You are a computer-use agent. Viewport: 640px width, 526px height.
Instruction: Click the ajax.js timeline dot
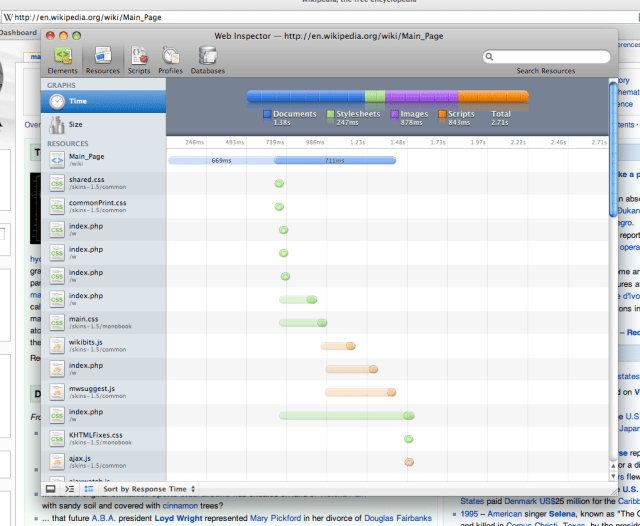pyautogui.click(x=409, y=462)
